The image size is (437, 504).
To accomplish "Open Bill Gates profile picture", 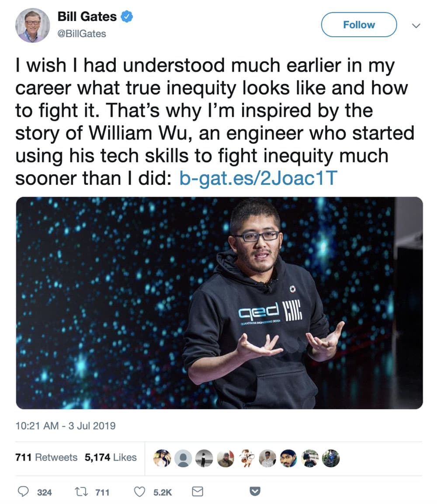I will tap(33, 25).
